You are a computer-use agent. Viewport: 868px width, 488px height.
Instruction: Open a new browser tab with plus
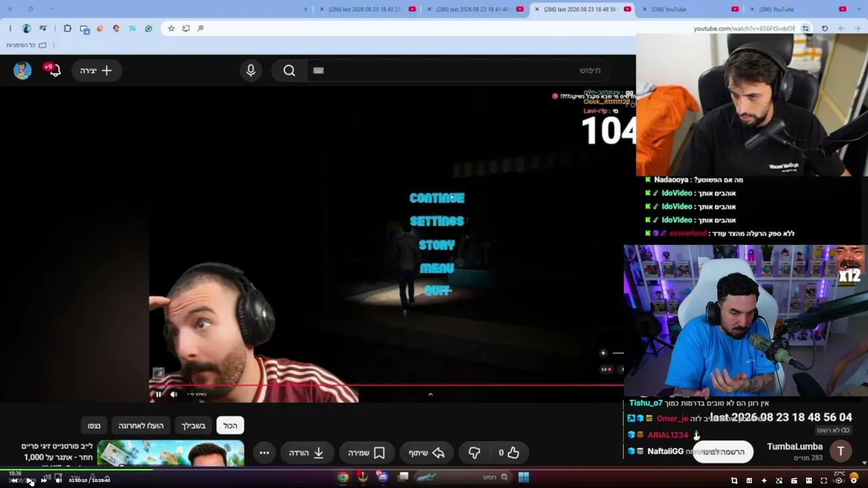(x=306, y=9)
